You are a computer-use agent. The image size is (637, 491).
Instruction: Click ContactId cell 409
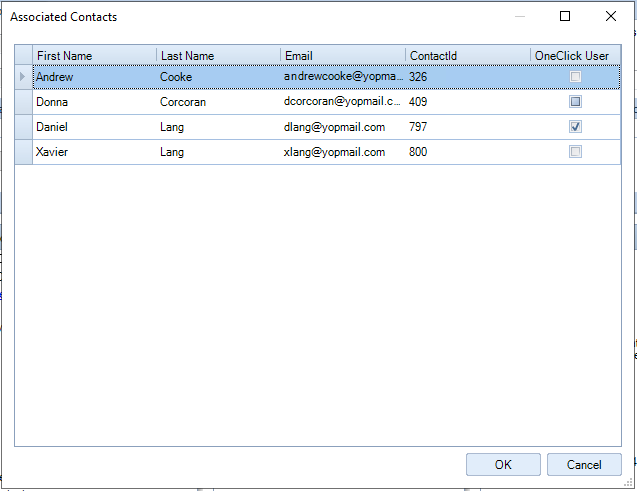click(468, 102)
